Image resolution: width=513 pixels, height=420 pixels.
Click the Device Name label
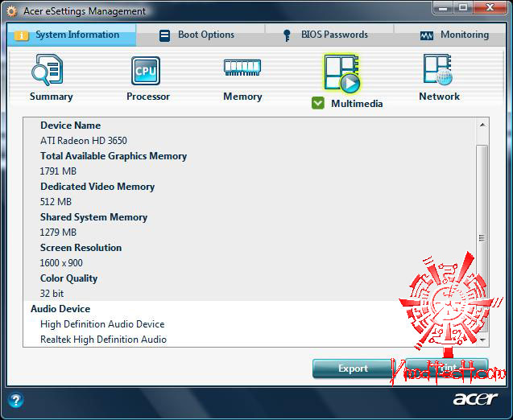coord(70,126)
